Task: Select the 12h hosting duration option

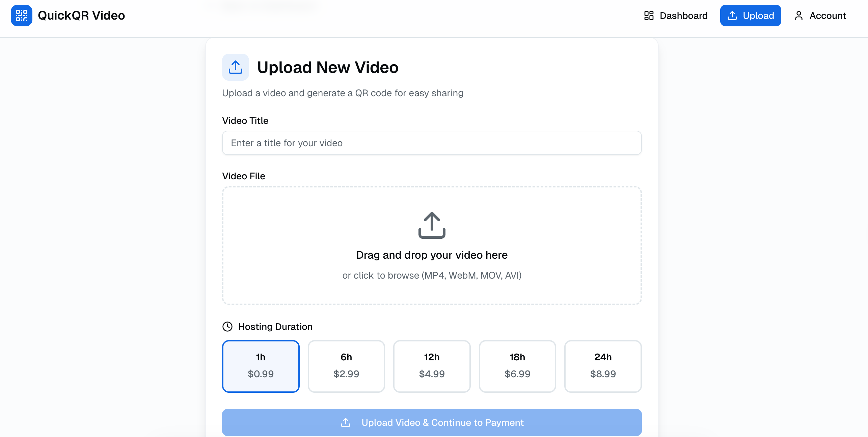Action: tap(432, 366)
